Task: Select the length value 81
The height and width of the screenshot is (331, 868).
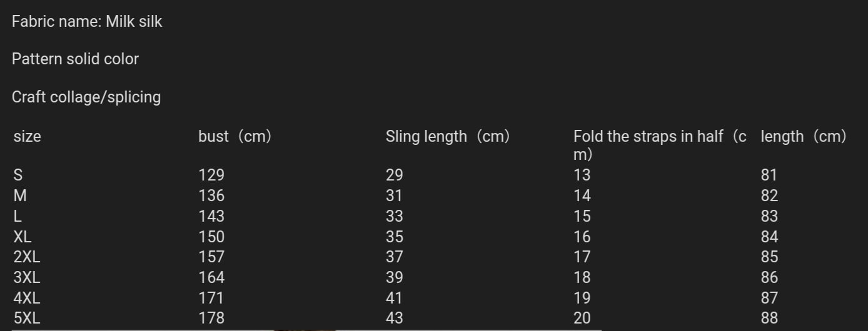Action: [x=769, y=175]
